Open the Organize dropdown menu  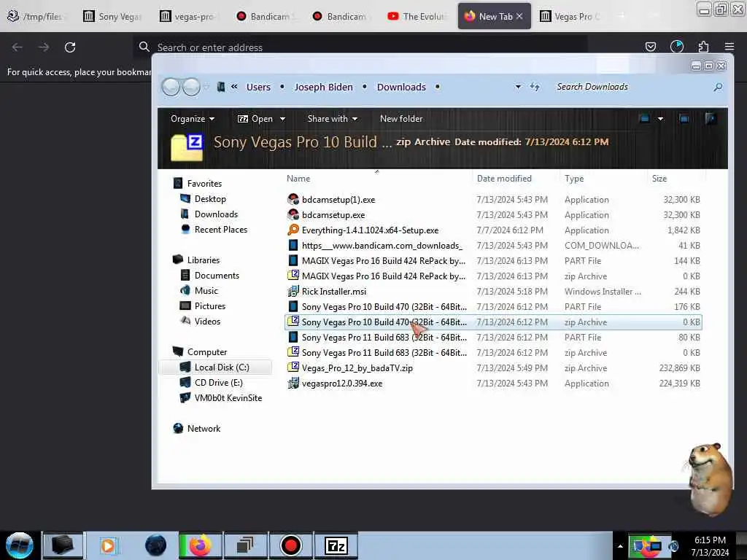tap(193, 119)
